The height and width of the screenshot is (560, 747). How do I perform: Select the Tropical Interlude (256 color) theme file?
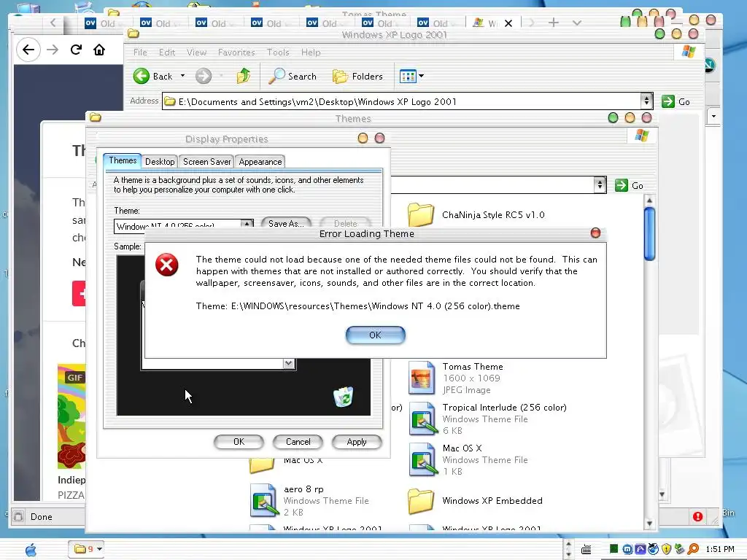(x=487, y=419)
